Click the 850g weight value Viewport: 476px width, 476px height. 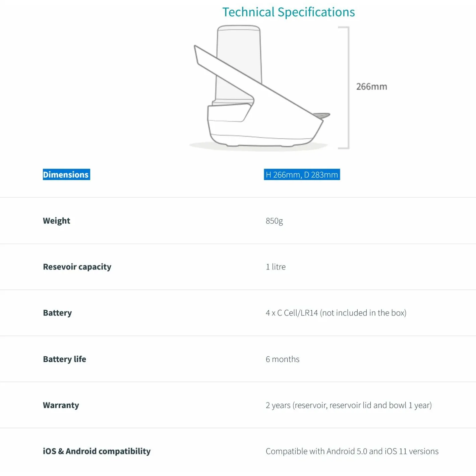click(274, 221)
